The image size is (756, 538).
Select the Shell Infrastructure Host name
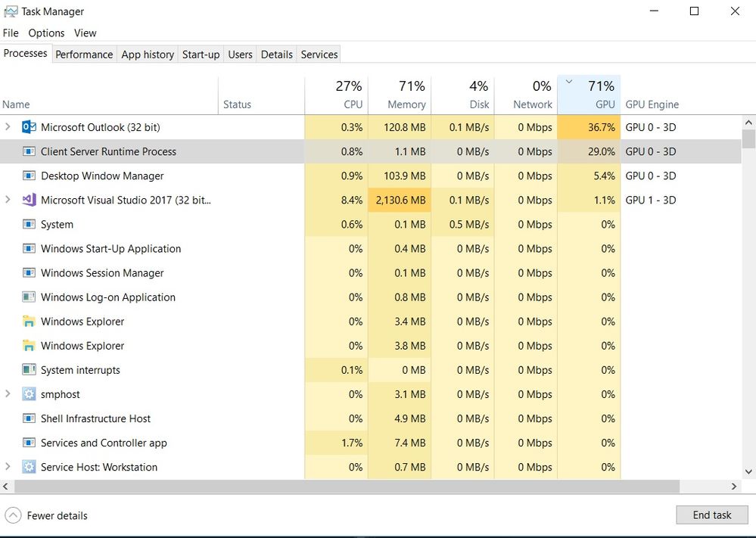[x=95, y=418]
